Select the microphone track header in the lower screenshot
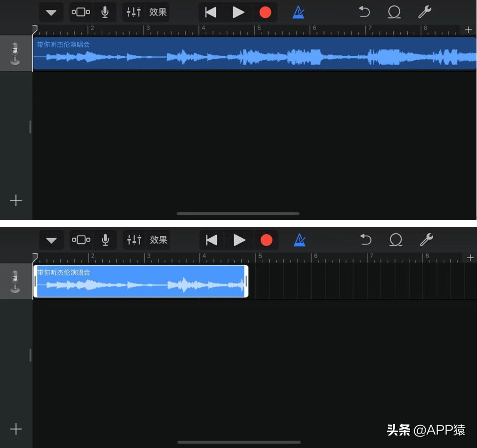Screen dimensions: 477x448 (x=15, y=282)
